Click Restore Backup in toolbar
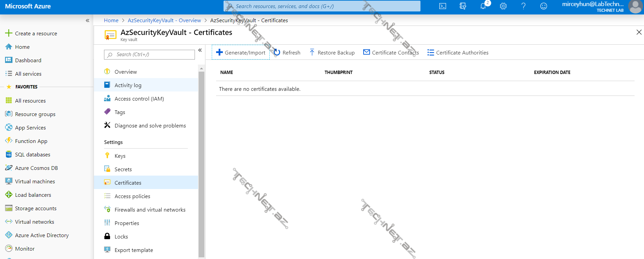 (332, 52)
